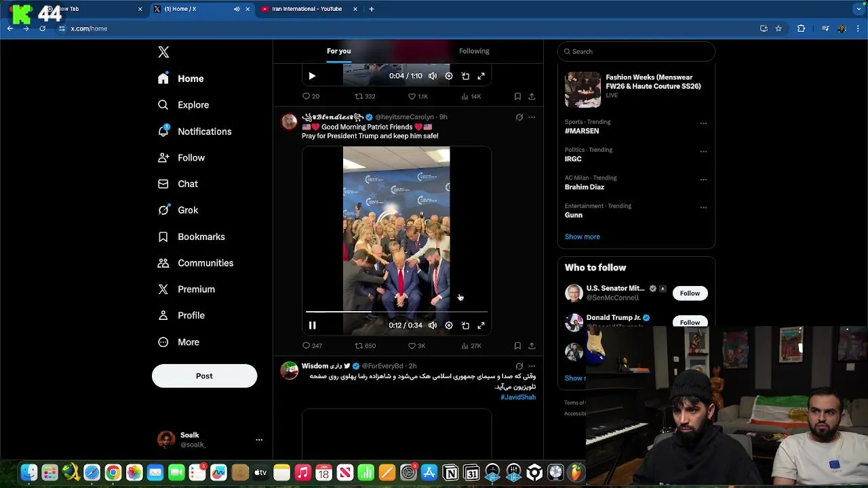The width and height of the screenshot is (868, 488).
Task: Pause the 0:12 / 0:34 video
Action: (312, 325)
